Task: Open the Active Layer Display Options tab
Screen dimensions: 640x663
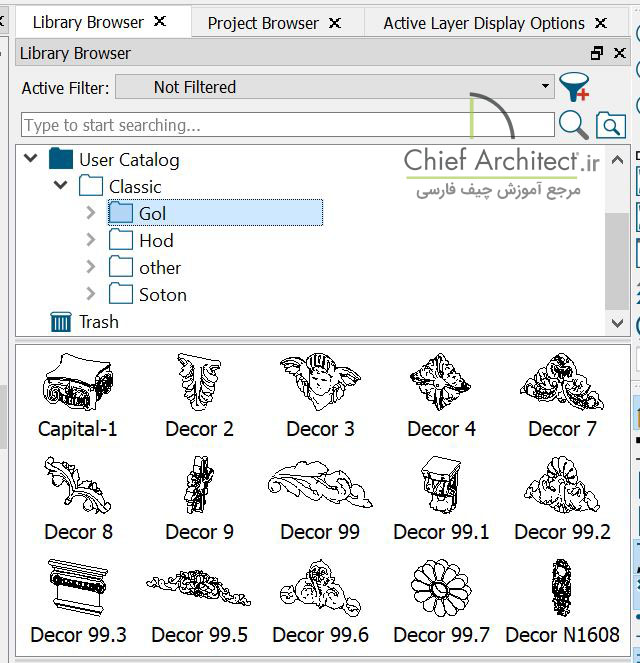Action: click(484, 23)
